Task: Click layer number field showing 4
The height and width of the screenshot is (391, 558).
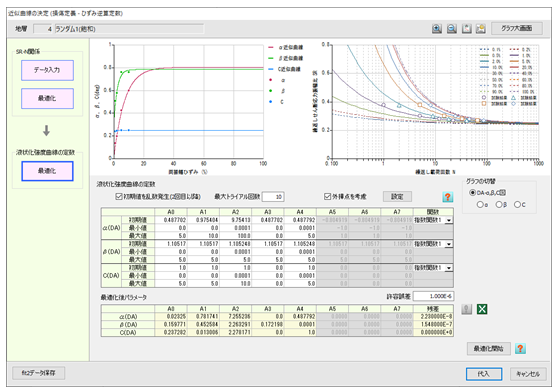Action: [x=43, y=29]
